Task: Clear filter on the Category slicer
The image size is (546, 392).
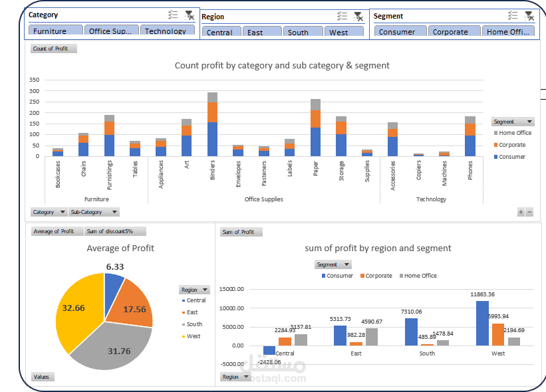Action: coord(190,15)
